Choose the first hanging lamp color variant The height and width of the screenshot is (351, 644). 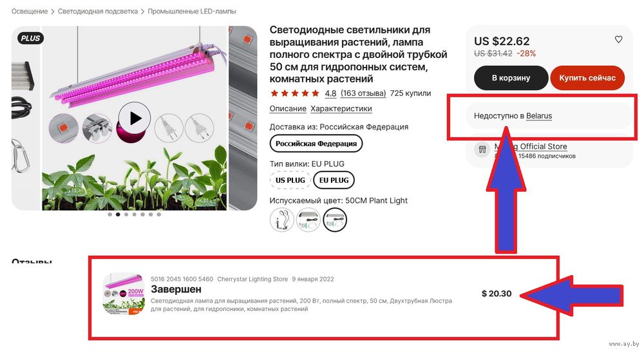click(x=282, y=220)
